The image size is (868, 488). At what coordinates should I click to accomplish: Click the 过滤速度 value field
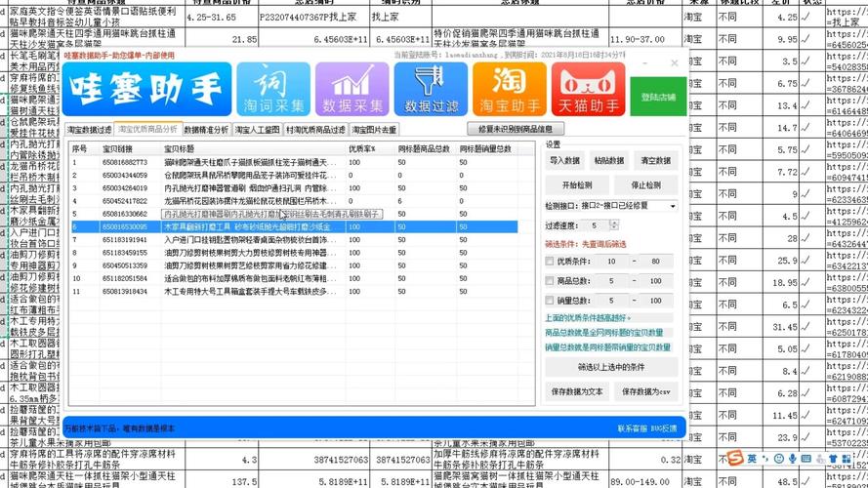tap(595, 225)
